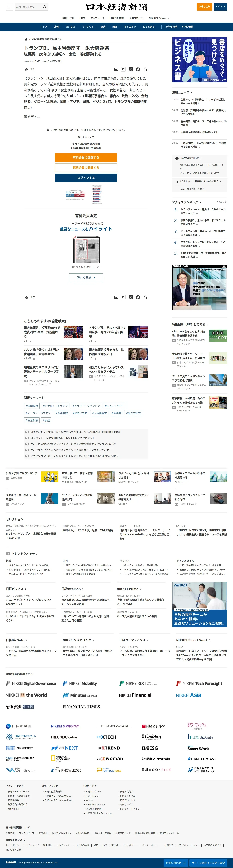Click the お申し込み button
This screenshot has height=868, width=233.
click(204, 7)
